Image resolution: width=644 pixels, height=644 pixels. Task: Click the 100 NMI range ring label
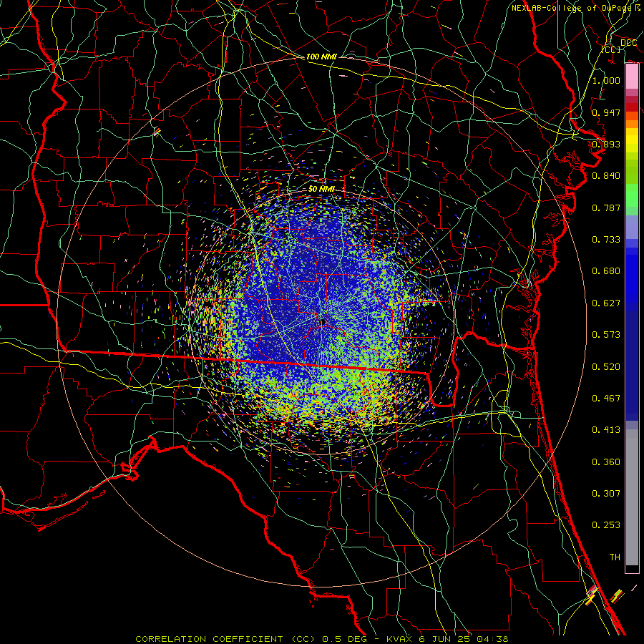[x=321, y=57]
